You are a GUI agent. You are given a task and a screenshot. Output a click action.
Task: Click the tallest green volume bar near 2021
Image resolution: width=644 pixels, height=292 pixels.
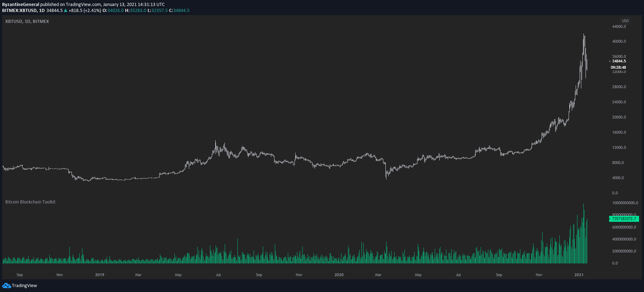pos(583,233)
